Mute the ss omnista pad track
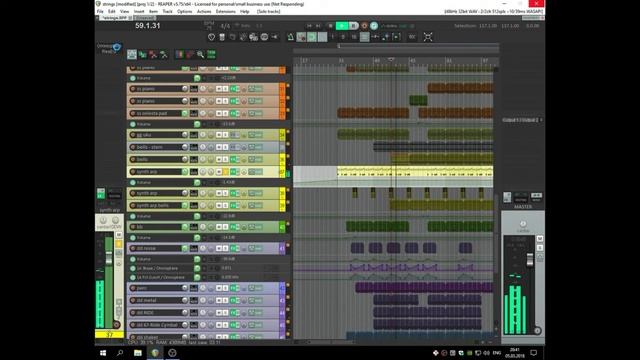 (x=219, y=113)
